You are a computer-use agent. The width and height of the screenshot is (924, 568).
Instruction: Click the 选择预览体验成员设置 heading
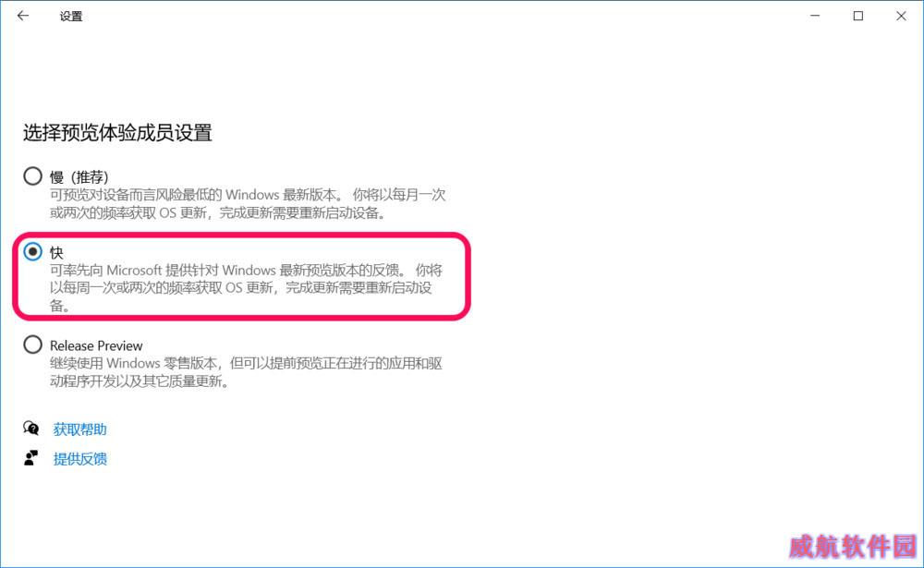117,133
